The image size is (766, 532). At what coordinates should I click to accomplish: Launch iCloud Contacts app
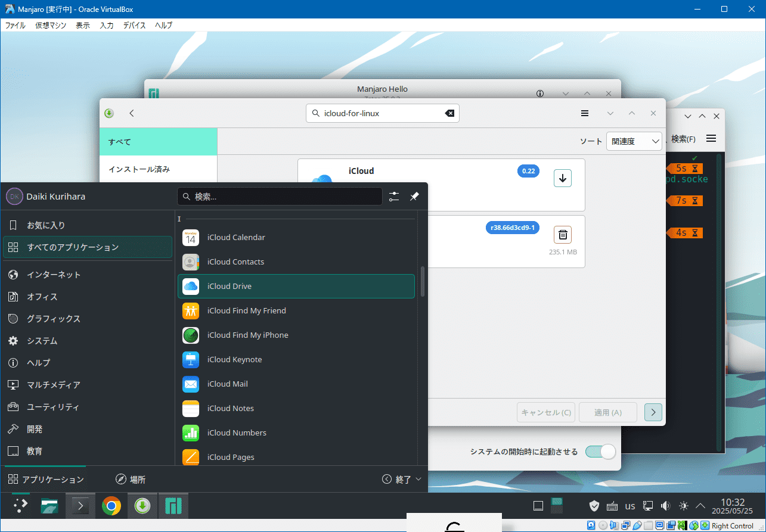click(296, 262)
